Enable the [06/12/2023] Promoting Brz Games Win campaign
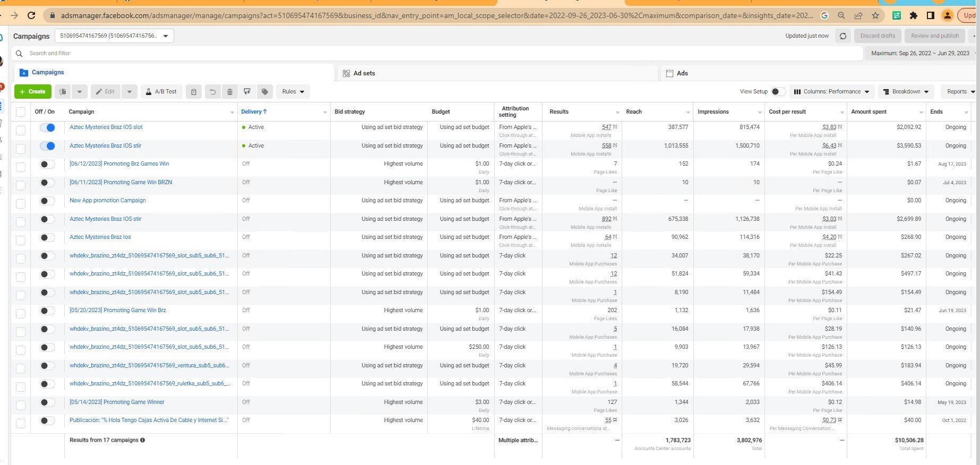980x465 pixels. tap(47, 165)
